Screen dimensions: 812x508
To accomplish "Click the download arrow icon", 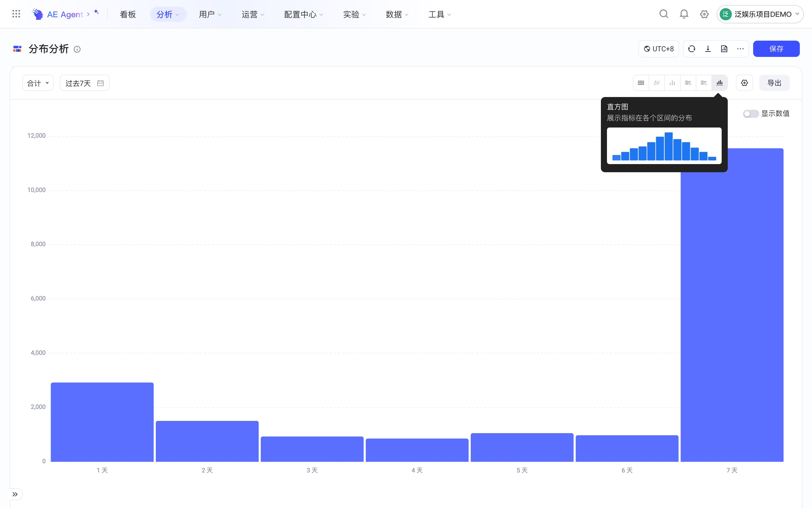I will [x=708, y=49].
